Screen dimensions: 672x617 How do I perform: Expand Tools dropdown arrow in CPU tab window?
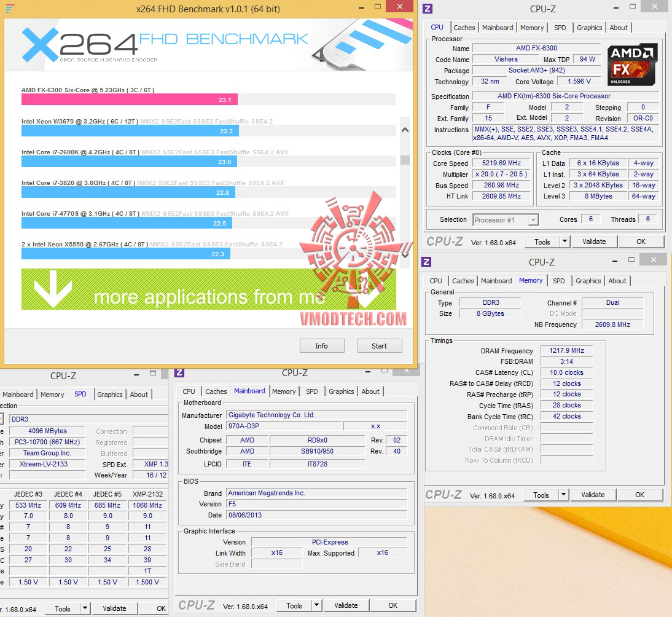(x=565, y=242)
